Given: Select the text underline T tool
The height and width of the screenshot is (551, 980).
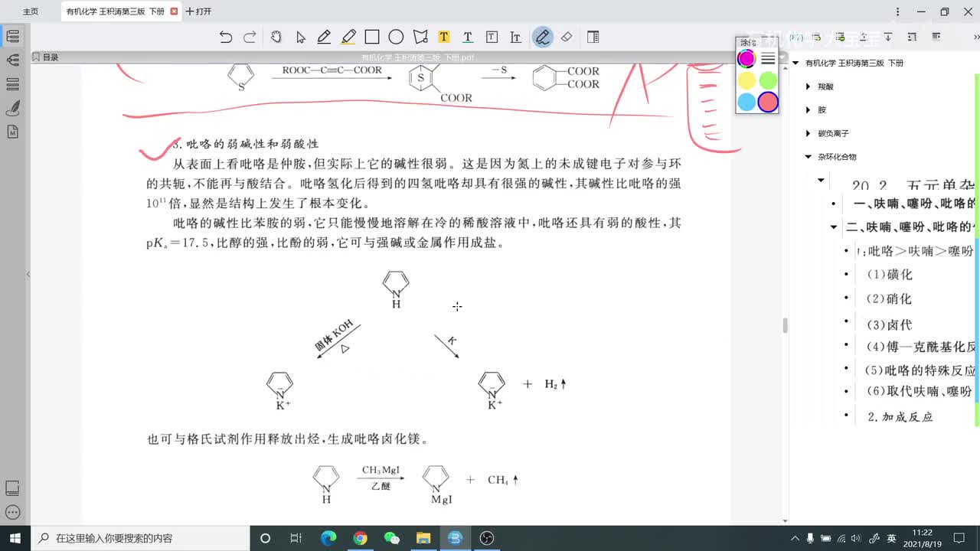Looking at the screenshot, I should click(467, 37).
